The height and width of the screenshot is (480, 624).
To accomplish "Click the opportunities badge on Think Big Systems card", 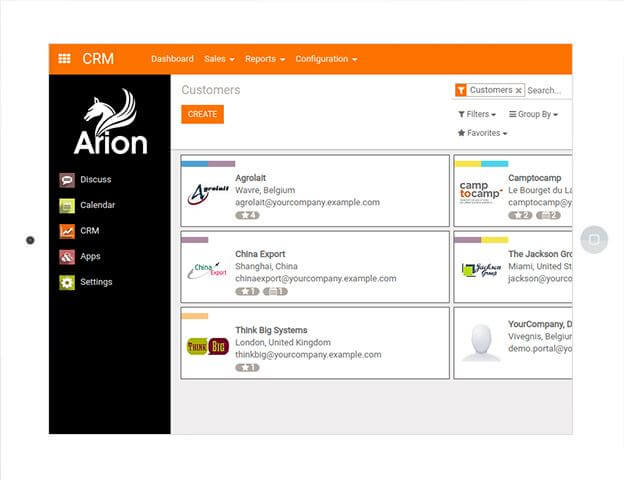I will tap(247, 368).
